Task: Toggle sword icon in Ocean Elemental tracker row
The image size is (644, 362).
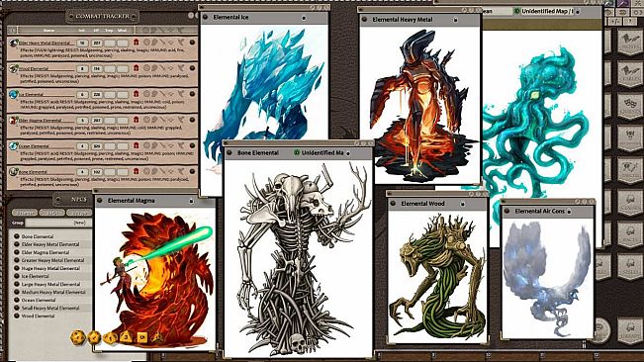Action: coord(162,145)
